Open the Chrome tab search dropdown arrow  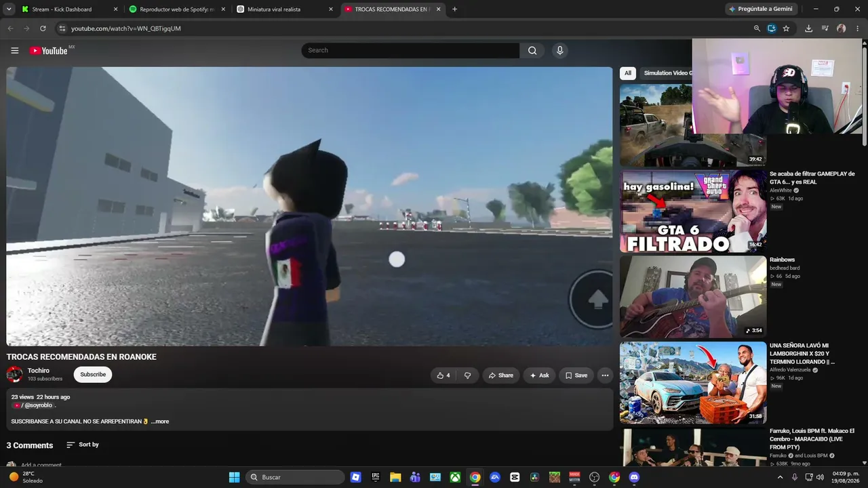point(9,9)
